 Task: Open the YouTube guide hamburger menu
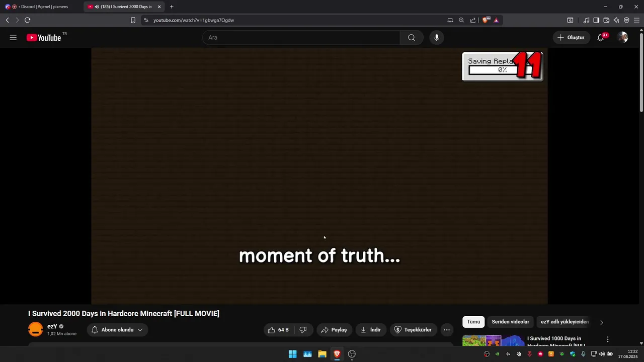pos(13,38)
